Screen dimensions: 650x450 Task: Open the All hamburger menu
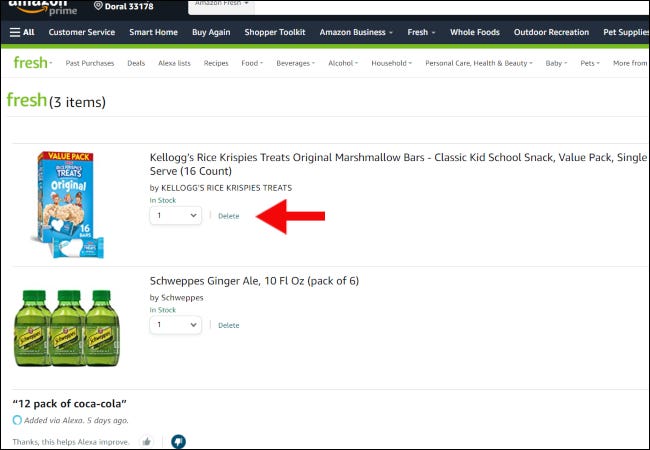pos(22,32)
